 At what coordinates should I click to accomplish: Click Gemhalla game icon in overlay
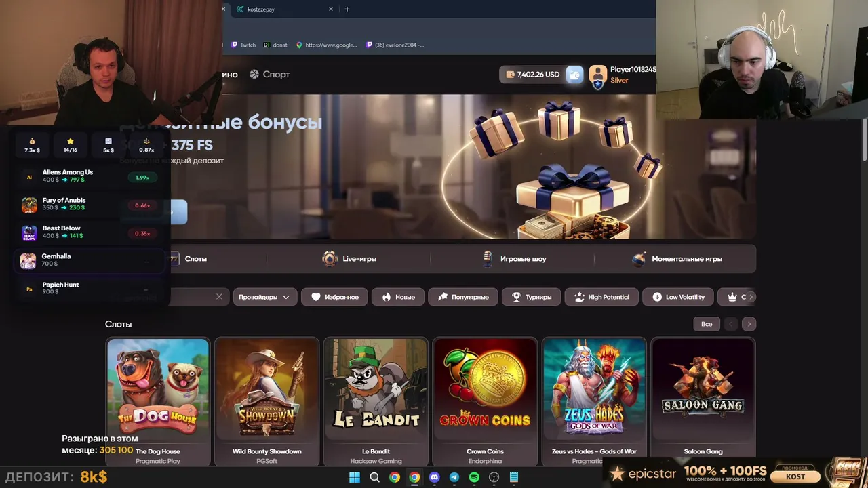tap(28, 261)
